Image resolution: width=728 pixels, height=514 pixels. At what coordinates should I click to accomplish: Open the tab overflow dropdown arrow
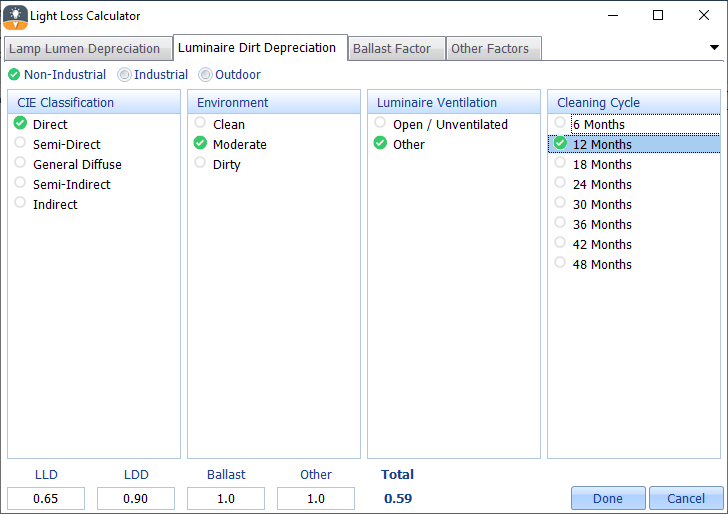coord(715,47)
